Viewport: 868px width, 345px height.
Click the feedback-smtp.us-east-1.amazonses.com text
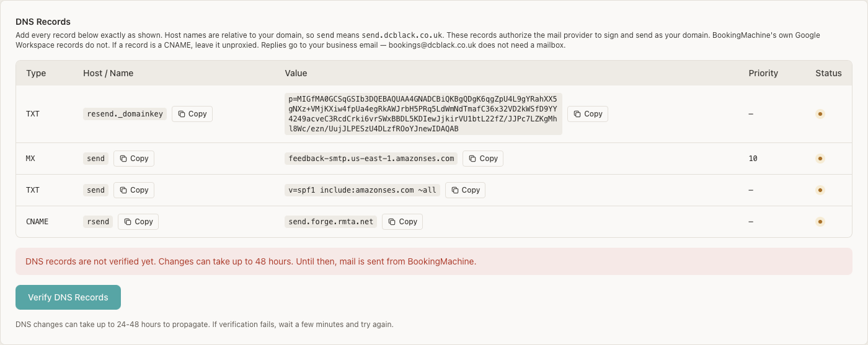tap(371, 159)
